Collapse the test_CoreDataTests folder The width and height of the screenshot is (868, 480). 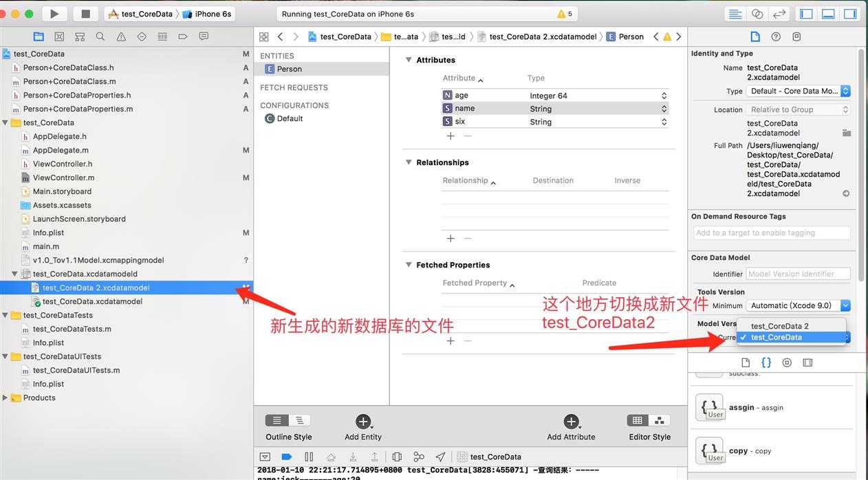6,315
